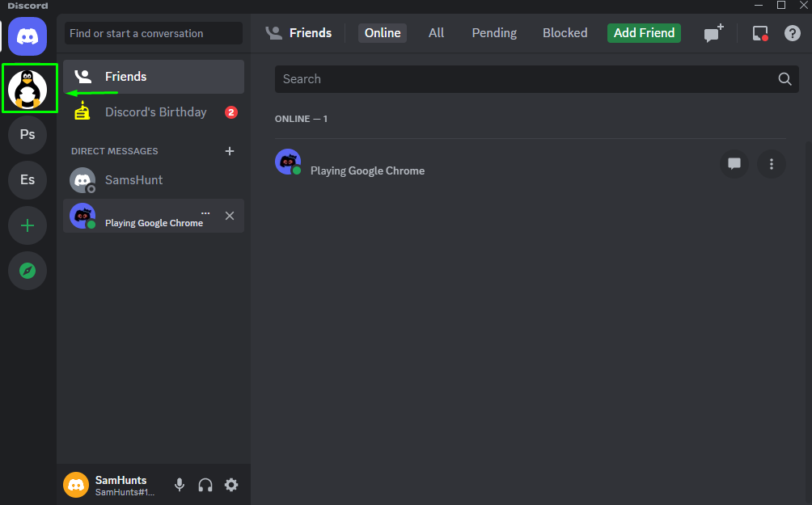This screenshot has width=812, height=505.
Task: Click the green plus Add a Server icon
Action: pos(27,225)
